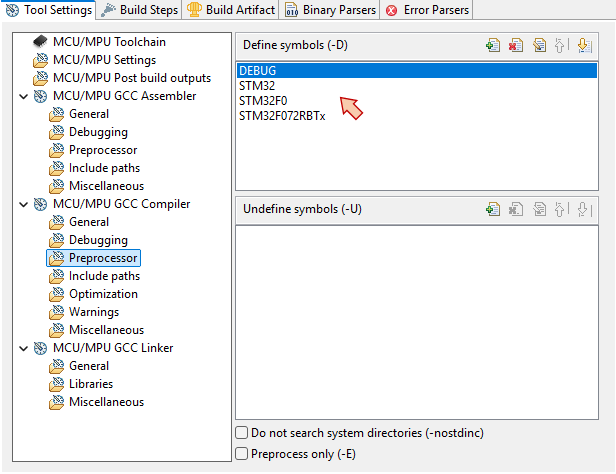Select Optimization under GCC Compiler
Viewport: 616px width, 474px height.
103,294
